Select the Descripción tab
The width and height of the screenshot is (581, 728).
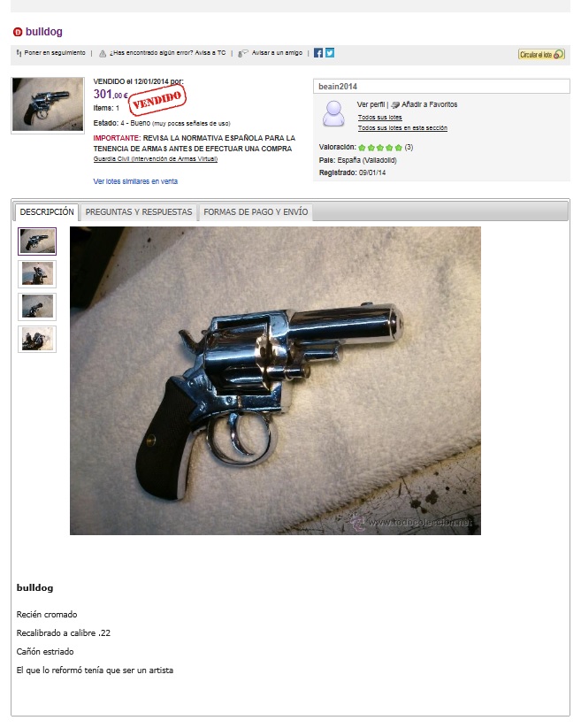pyautogui.click(x=47, y=212)
